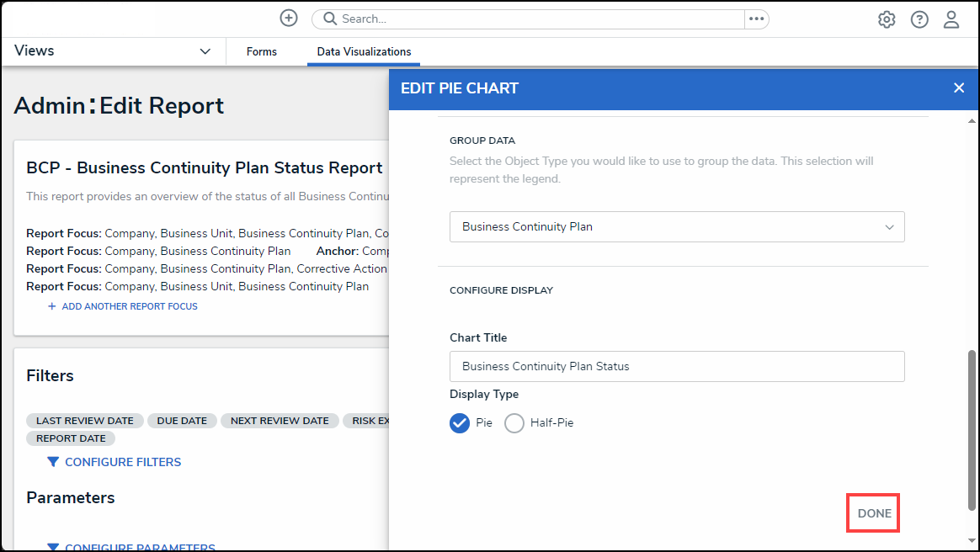
Task: Click the plus create-new icon
Action: (289, 19)
